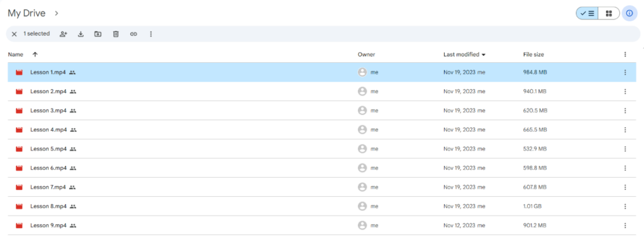
Task: Select the Lesson 9.mp4 file row
Action: pyautogui.click(x=321, y=225)
